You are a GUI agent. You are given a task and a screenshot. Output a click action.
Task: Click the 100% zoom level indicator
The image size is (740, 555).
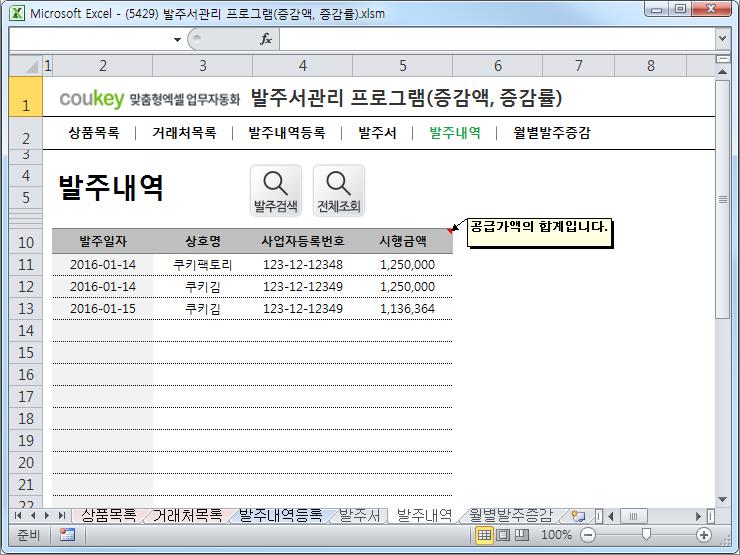[556, 535]
